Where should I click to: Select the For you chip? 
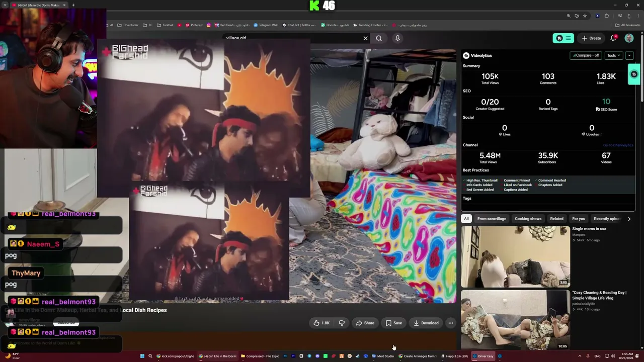tap(579, 219)
